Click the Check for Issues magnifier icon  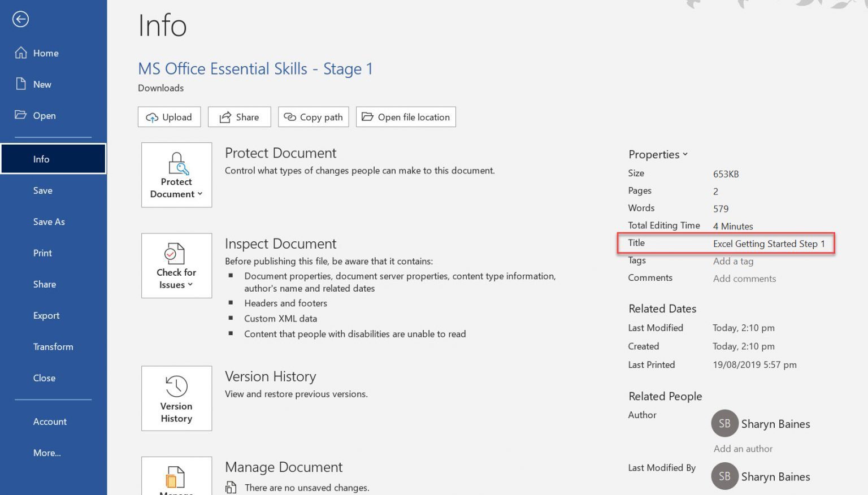pyautogui.click(x=176, y=254)
